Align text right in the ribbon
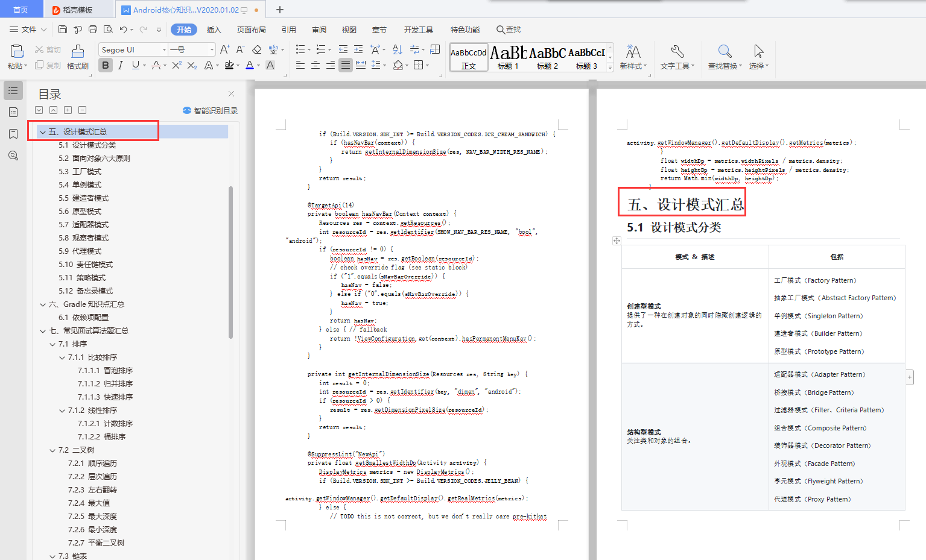The height and width of the screenshot is (560, 926). [331, 65]
